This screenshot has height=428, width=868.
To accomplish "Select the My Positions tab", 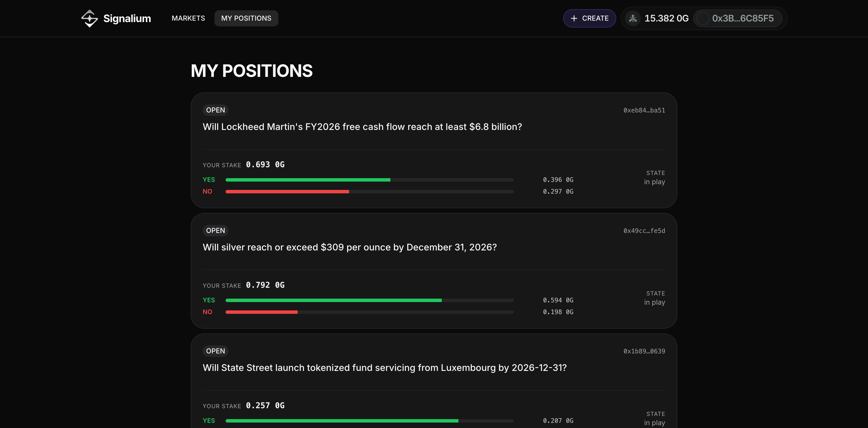I will click(x=246, y=18).
